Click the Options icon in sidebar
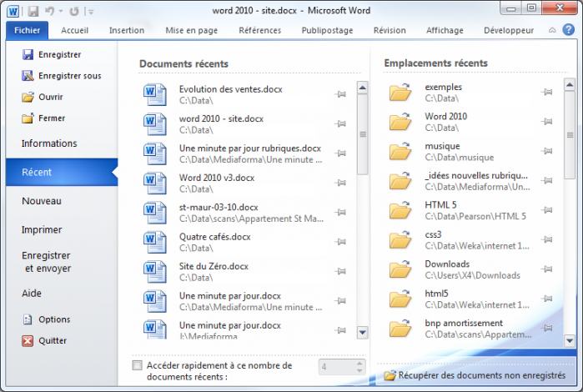Image resolution: width=583 pixels, height=392 pixels. [28, 319]
